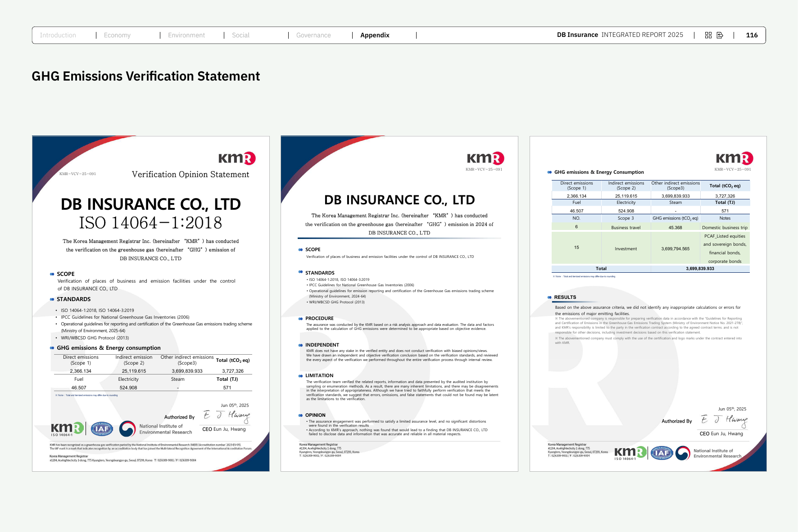This screenshot has width=798, height=532.
Task: Click the page number 116
Action: [x=752, y=35]
